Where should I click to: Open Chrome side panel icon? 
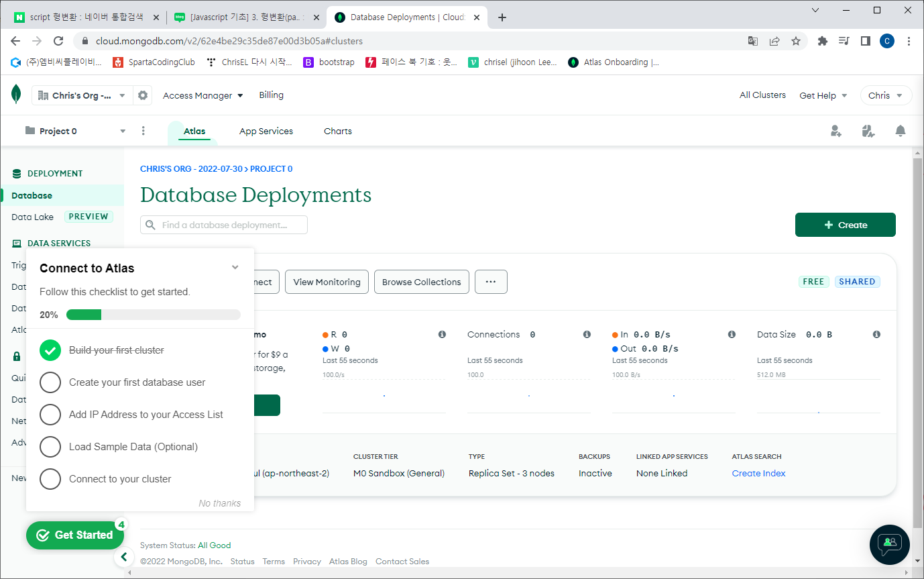866,41
